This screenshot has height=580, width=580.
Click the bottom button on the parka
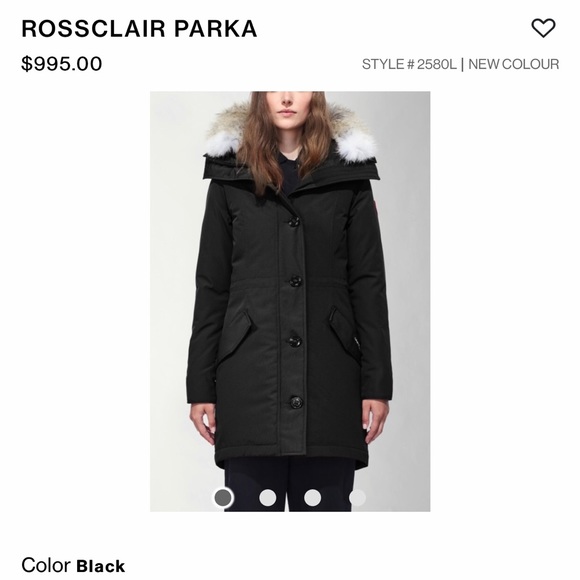[296, 402]
